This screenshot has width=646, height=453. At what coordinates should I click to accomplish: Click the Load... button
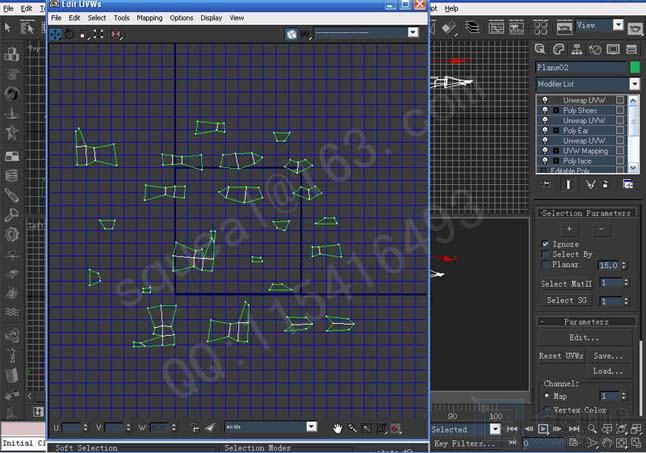[x=608, y=370]
